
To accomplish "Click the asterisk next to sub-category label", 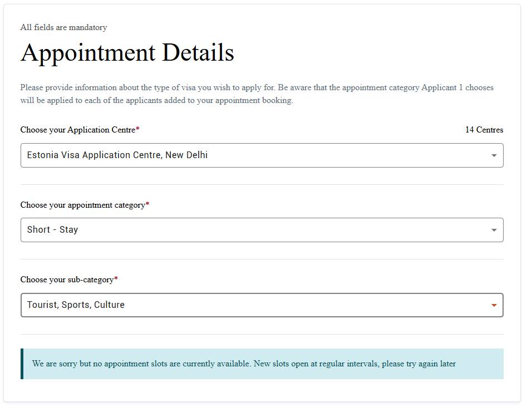I will coord(116,279).
